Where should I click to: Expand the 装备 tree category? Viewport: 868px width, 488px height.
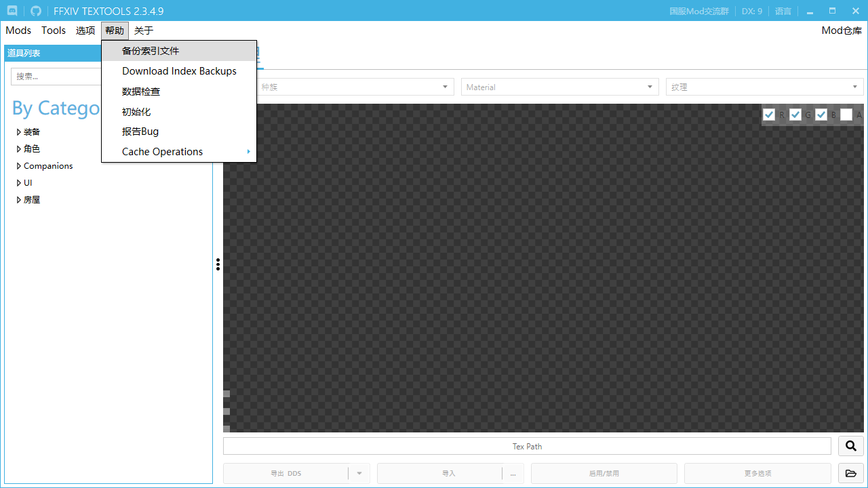coord(19,132)
